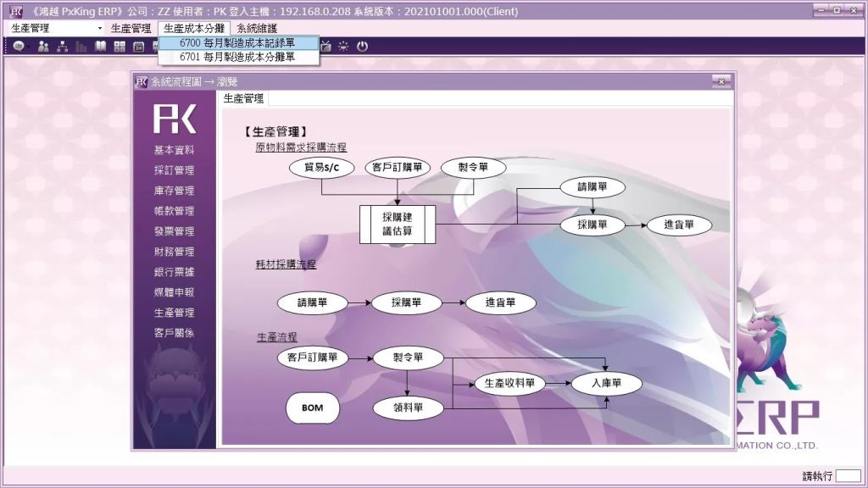Open the grid tiles toolbar icon
Screen dimensions: 868x488
tap(120, 47)
